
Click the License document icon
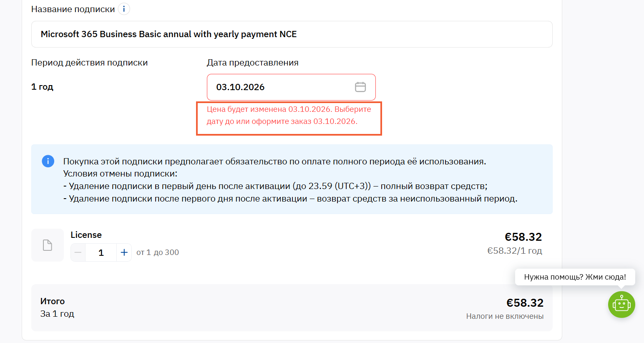(48, 245)
